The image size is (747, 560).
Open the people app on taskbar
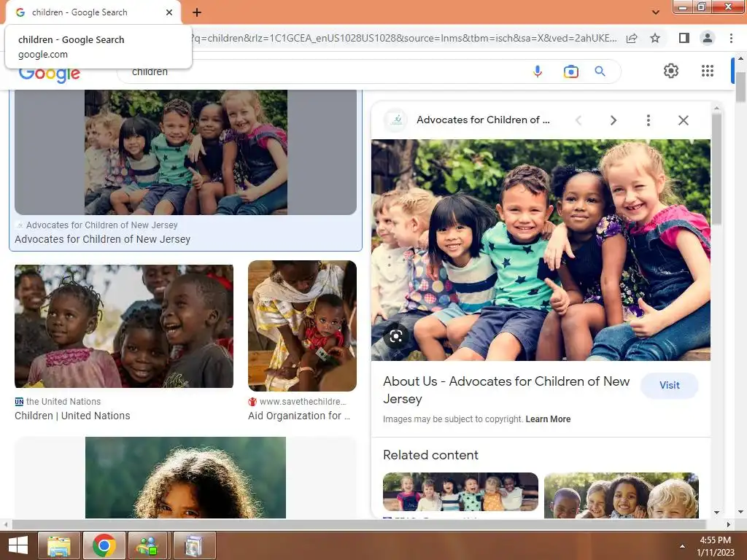point(147,545)
